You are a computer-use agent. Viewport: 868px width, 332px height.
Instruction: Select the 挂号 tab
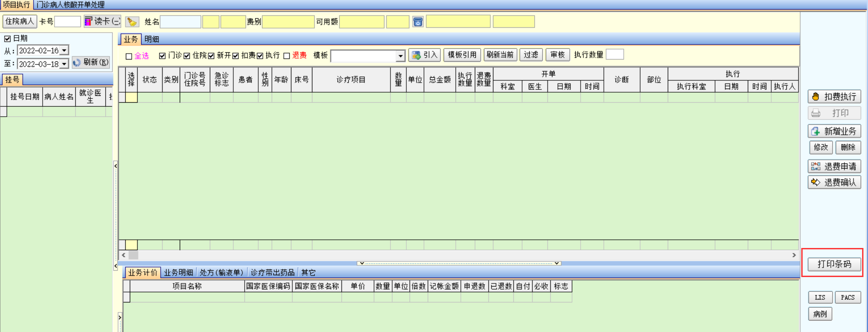pyautogui.click(x=12, y=80)
